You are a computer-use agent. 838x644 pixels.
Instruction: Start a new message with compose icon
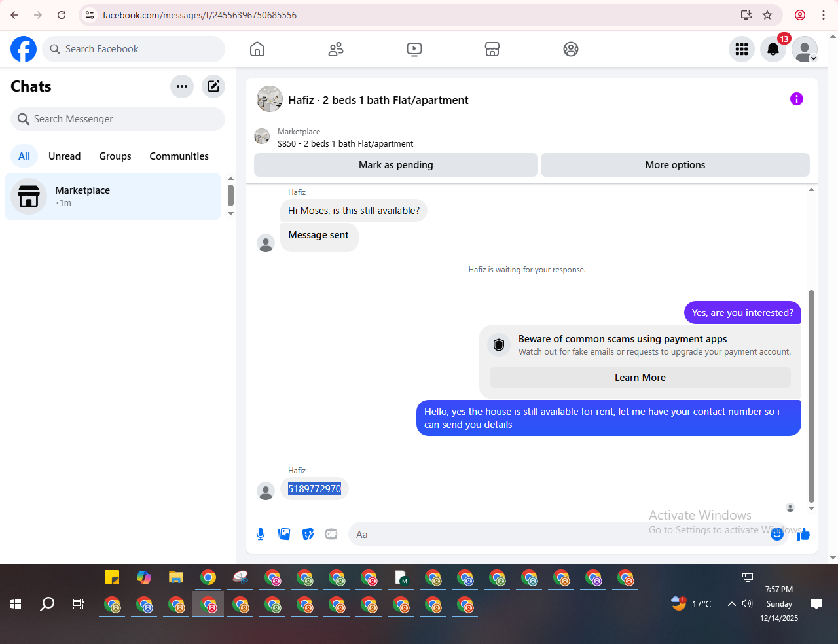coord(213,86)
